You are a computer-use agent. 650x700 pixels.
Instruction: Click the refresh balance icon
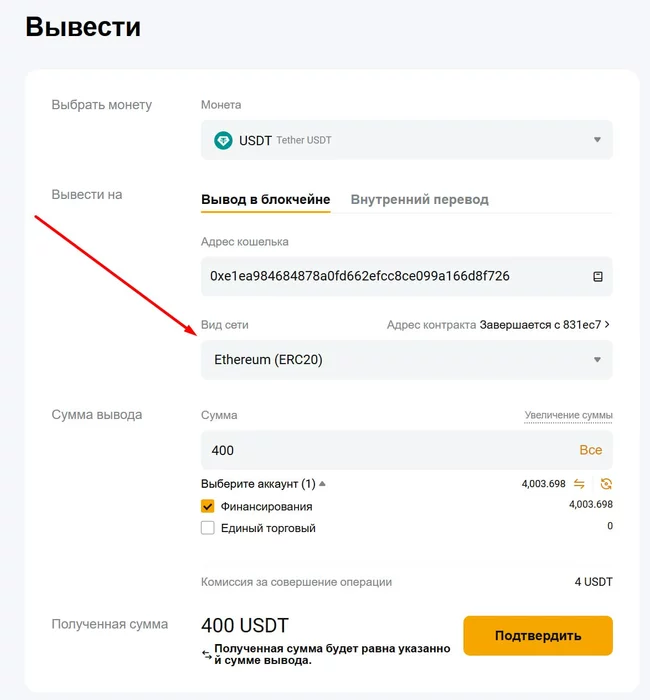606,484
